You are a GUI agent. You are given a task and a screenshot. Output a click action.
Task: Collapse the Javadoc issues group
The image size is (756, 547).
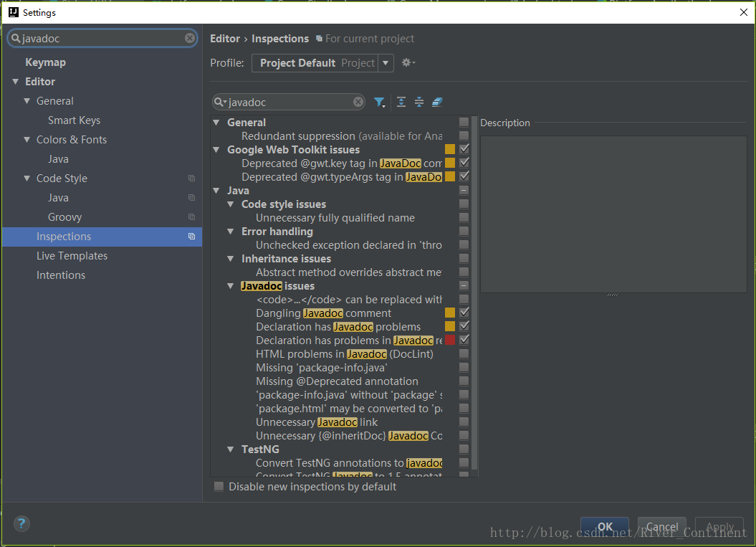(231, 285)
